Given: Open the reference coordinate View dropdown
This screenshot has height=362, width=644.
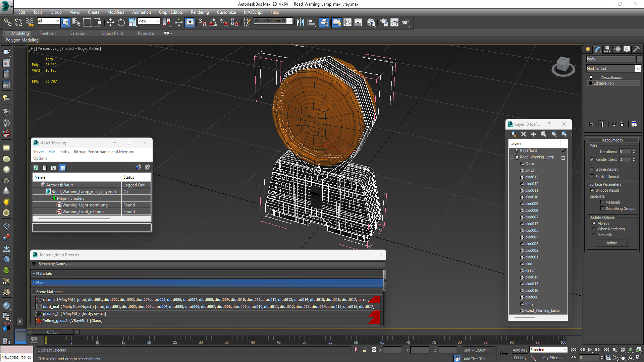Looking at the screenshot, I should (149, 21).
